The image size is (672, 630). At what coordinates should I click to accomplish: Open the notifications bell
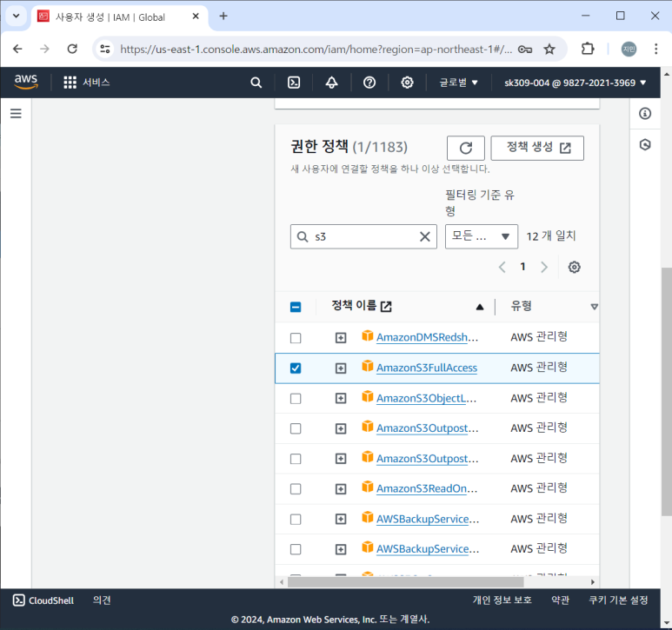point(331,83)
